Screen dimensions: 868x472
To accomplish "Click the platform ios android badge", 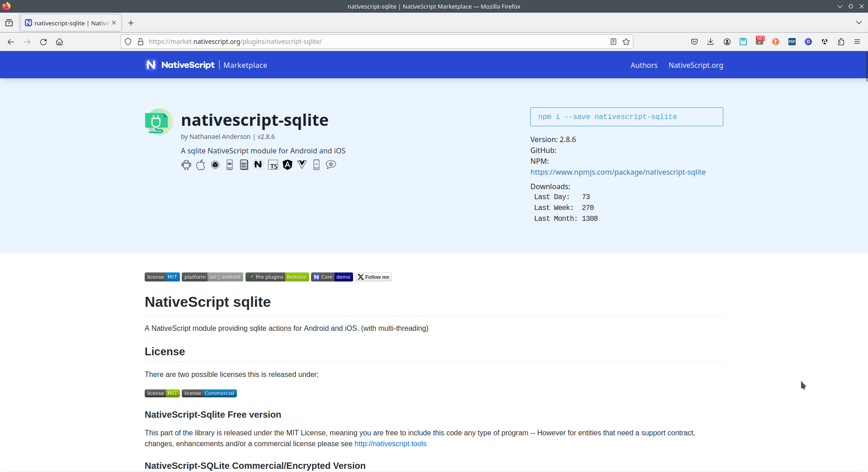I will [212, 277].
